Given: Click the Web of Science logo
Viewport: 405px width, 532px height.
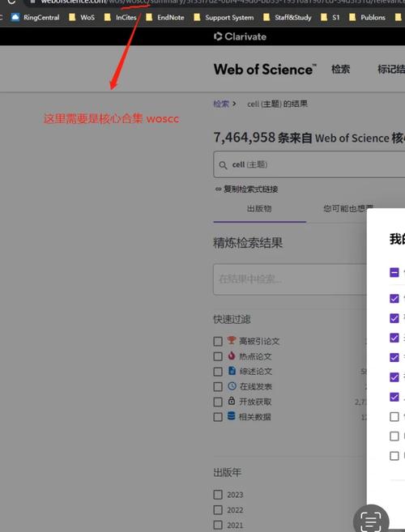Looking at the screenshot, I should (x=265, y=69).
